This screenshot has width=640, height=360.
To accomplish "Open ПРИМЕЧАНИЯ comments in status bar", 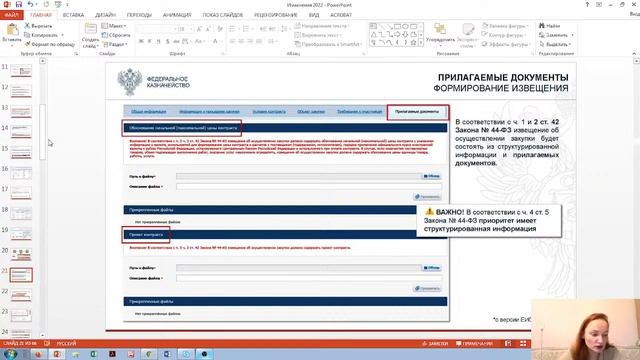I will pos(474,344).
